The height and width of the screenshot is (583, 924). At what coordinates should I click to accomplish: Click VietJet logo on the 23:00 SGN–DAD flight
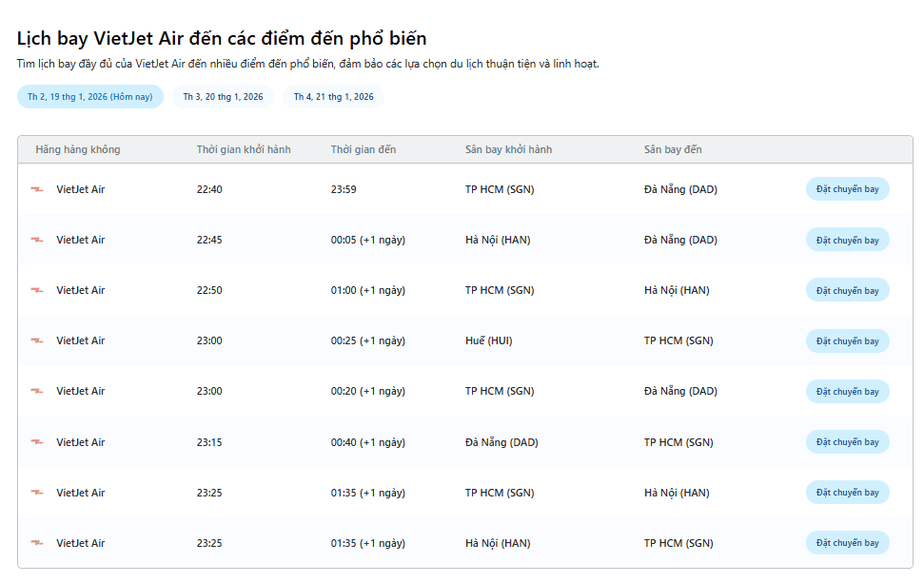point(37,391)
